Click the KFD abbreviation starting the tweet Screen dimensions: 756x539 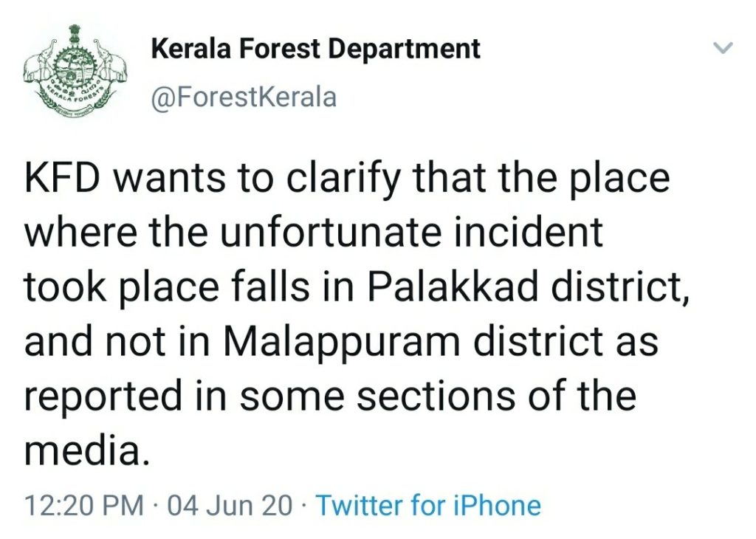point(62,177)
